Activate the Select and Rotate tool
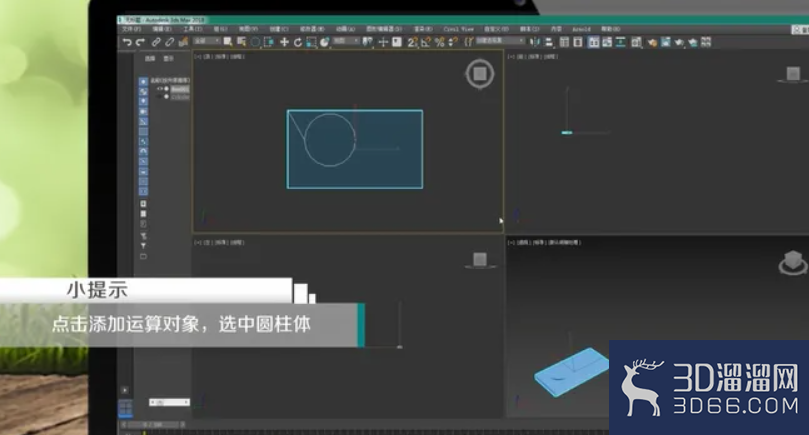The image size is (809, 435). 298,42
